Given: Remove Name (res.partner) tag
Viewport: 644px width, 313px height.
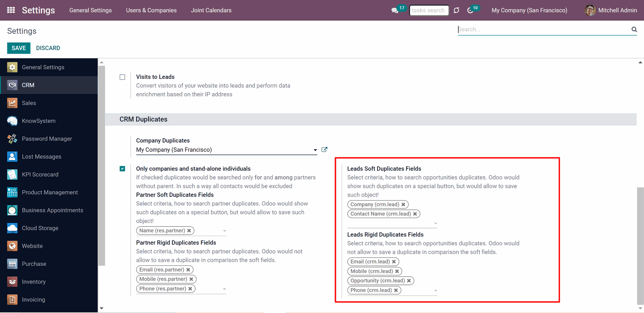Looking at the screenshot, I should 189,231.
